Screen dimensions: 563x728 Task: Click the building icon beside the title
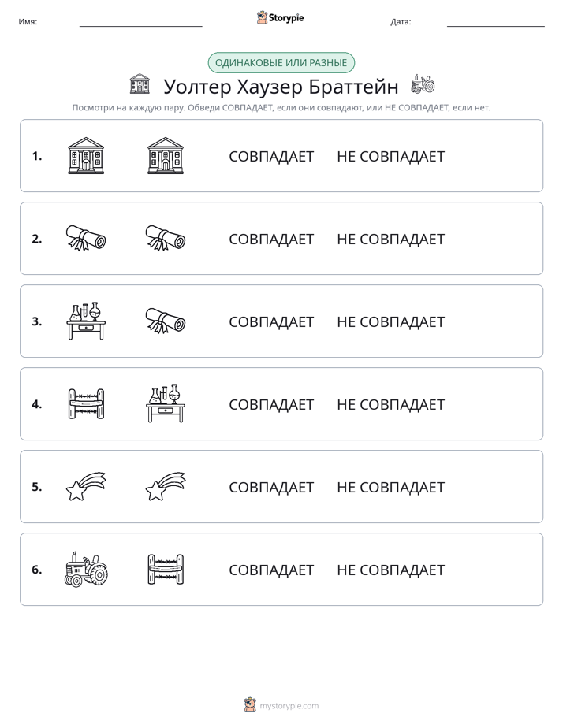pos(140,83)
